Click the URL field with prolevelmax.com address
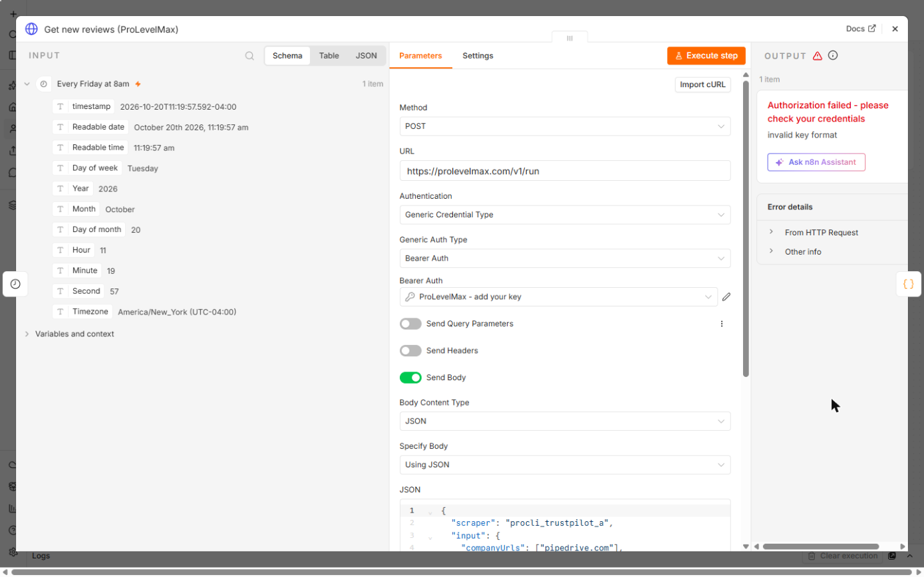The image size is (924, 577). [565, 171]
